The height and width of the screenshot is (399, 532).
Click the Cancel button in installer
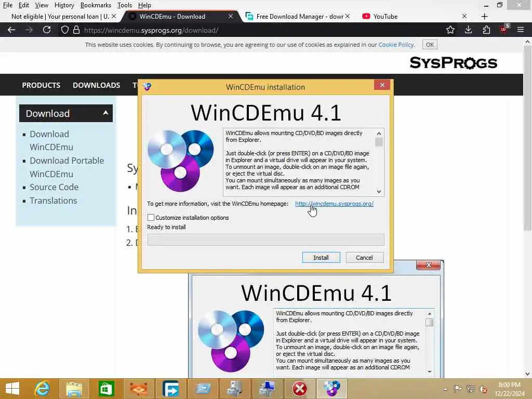[364, 258]
